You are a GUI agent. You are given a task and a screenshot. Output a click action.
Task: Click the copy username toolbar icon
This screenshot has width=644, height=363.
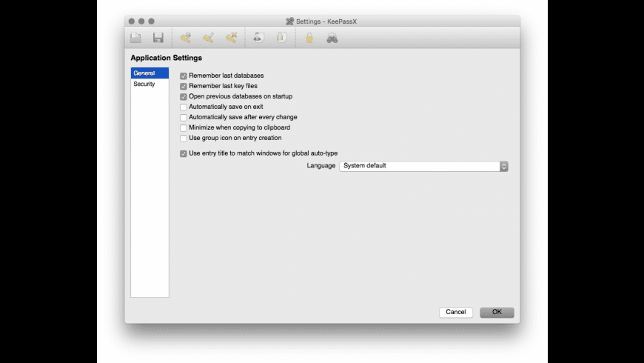coord(258,38)
